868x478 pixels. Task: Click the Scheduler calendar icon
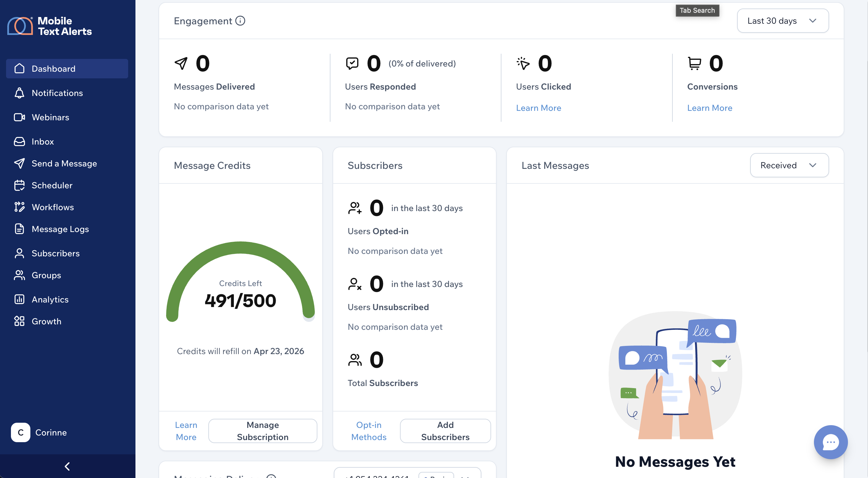[19, 185]
